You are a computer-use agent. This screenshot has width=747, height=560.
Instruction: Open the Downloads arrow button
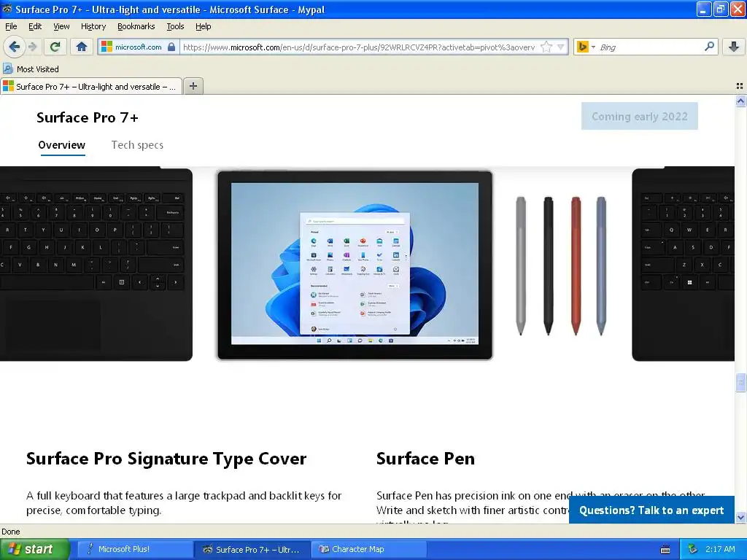point(734,47)
